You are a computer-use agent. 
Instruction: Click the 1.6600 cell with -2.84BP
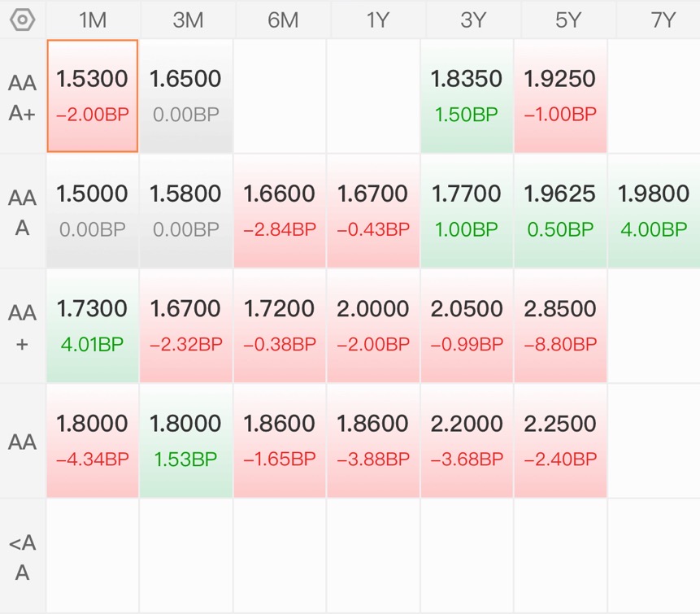(x=280, y=211)
